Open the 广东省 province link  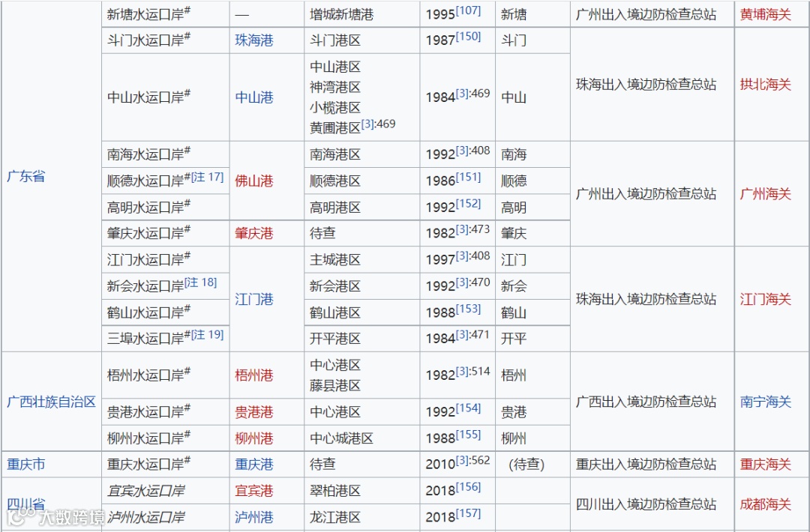point(25,176)
